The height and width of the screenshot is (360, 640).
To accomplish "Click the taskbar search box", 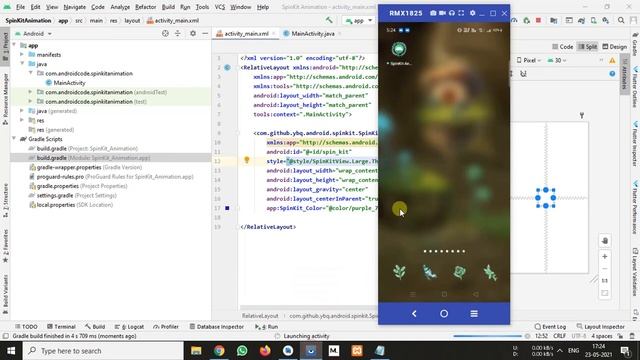I will click(103, 351).
